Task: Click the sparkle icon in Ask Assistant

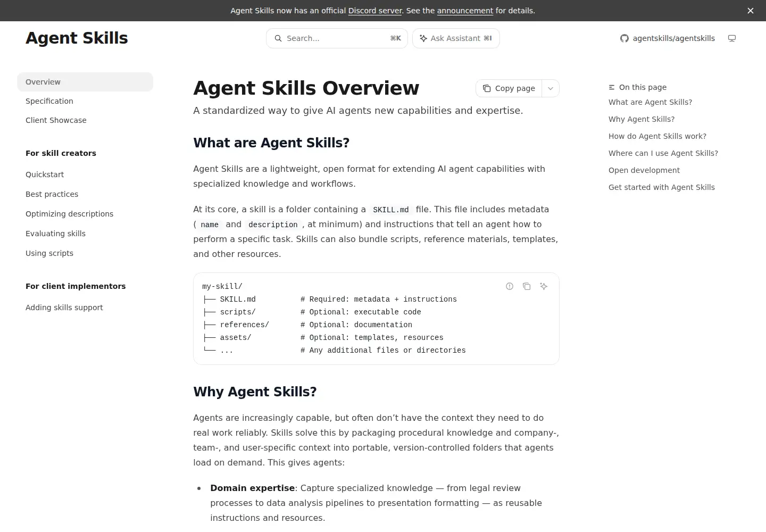Action: click(423, 38)
